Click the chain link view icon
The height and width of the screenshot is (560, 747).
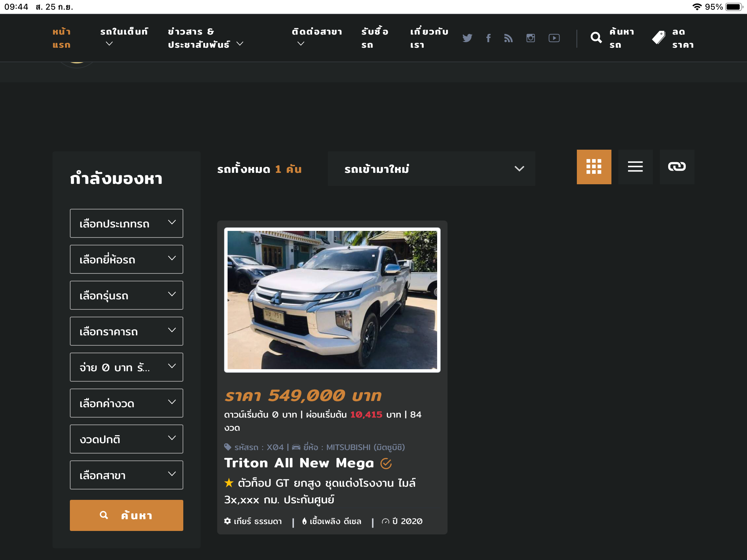coord(677,167)
